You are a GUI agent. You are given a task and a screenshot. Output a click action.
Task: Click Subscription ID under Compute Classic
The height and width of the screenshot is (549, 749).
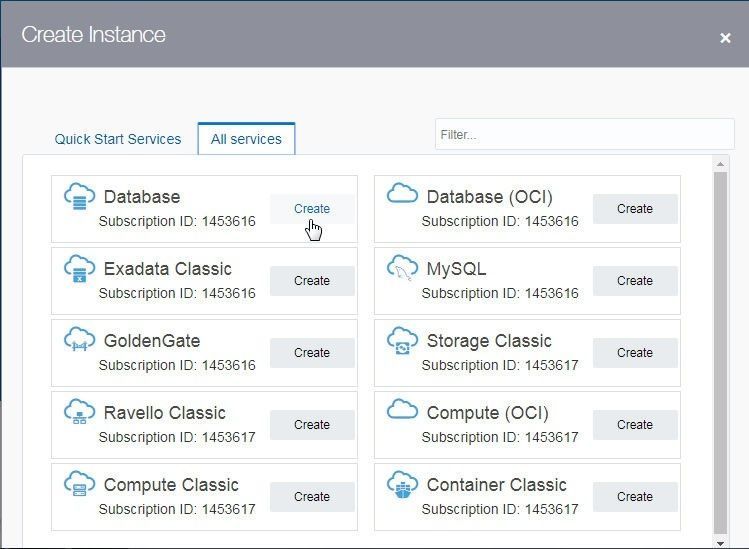[177, 509]
